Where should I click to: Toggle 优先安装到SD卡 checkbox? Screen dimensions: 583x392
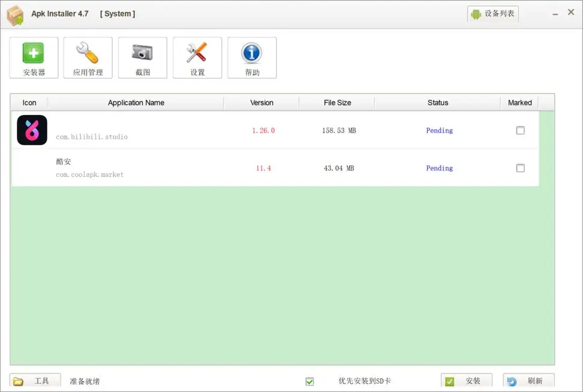click(309, 382)
